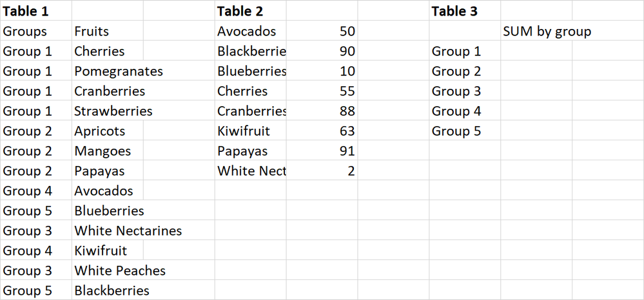Click the Papayas cell in Table 2
Viewport: 644px width, 300px height.
251,151
